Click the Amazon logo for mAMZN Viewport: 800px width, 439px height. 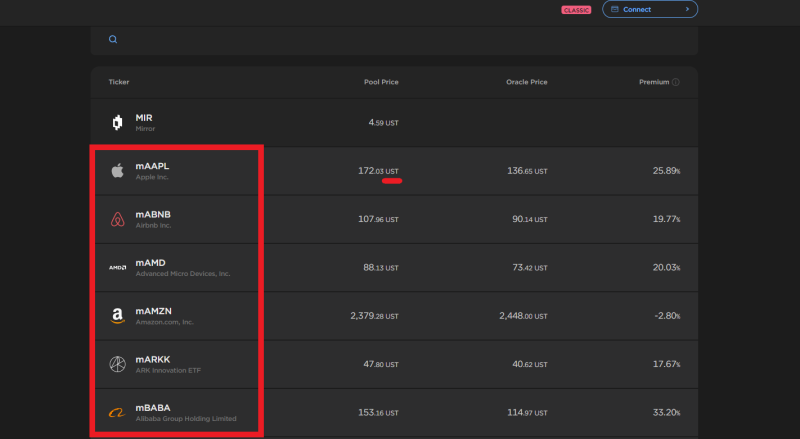pyautogui.click(x=117, y=316)
